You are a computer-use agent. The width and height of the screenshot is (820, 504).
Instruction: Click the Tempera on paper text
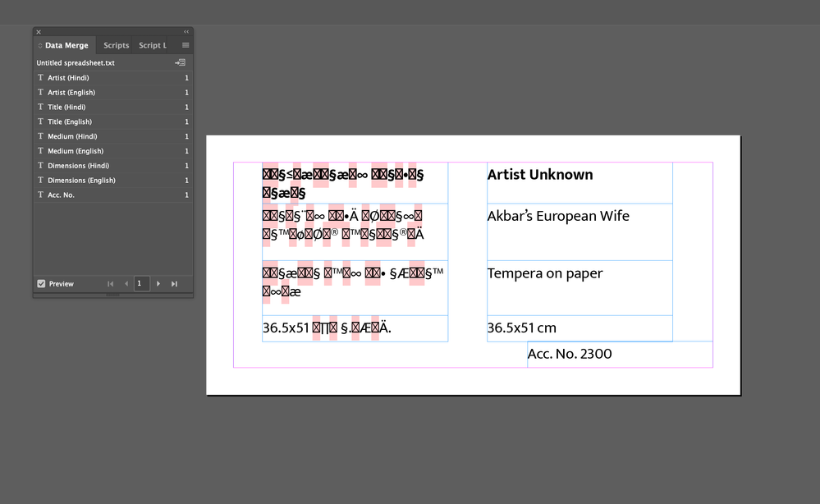coord(545,273)
